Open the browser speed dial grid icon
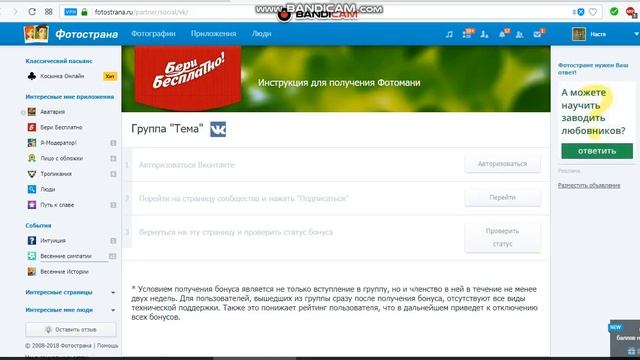The width and height of the screenshot is (640, 360). coord(49,12)
